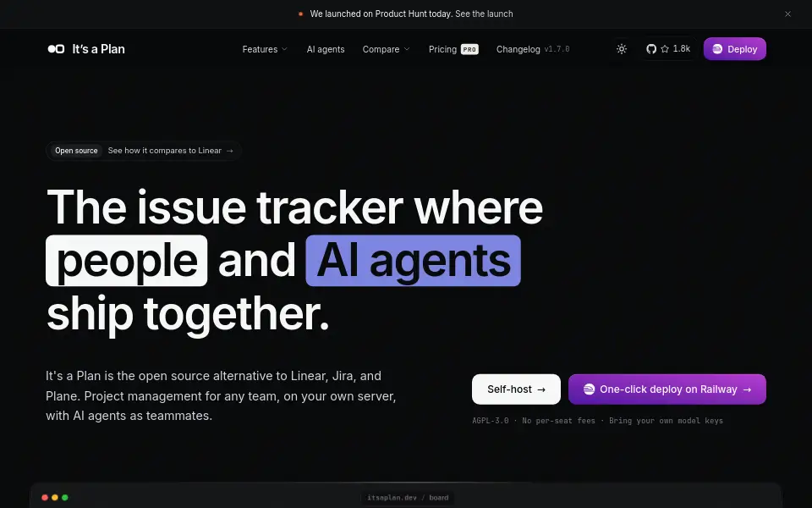Click the 'No per-seat fees' text
This screenshot has height=508, width=812.
point(558,421)
